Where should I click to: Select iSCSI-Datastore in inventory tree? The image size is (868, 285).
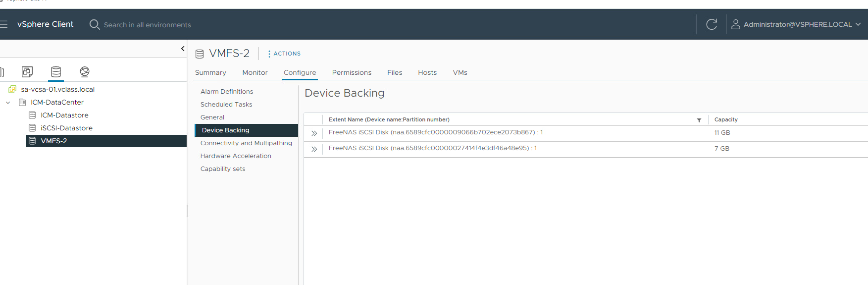pos(66,128)
